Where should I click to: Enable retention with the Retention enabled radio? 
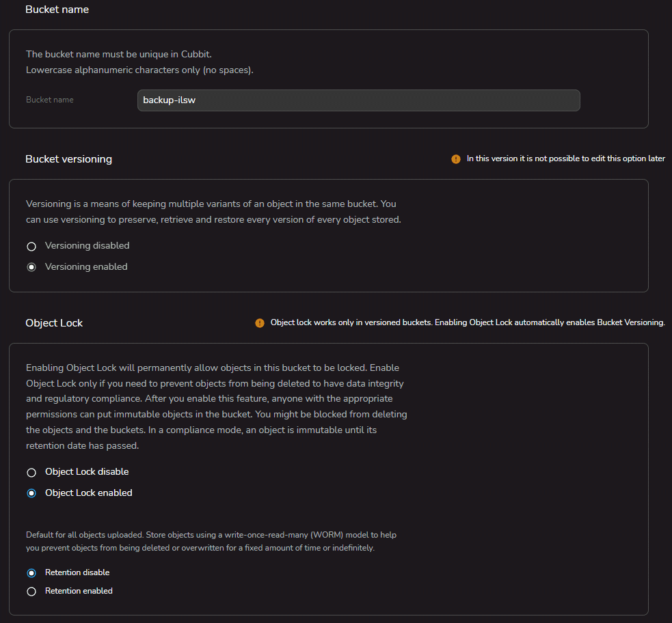click(x=31, y=592)
